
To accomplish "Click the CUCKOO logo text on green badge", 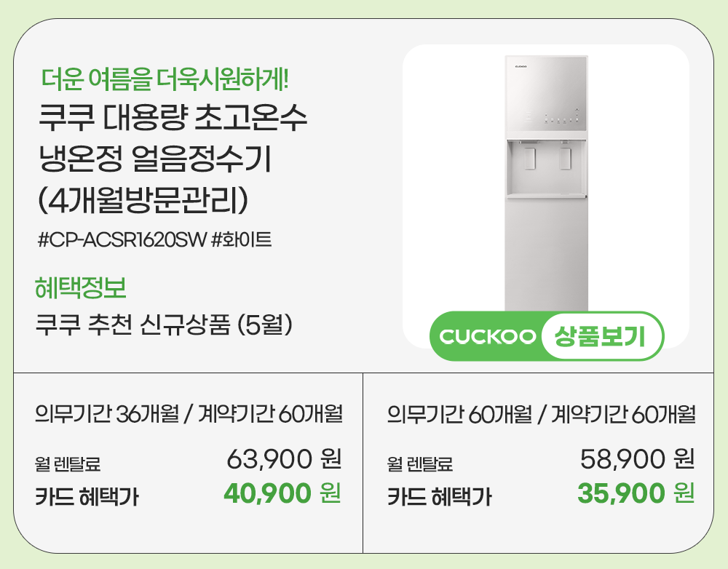I will click(488, 337).
